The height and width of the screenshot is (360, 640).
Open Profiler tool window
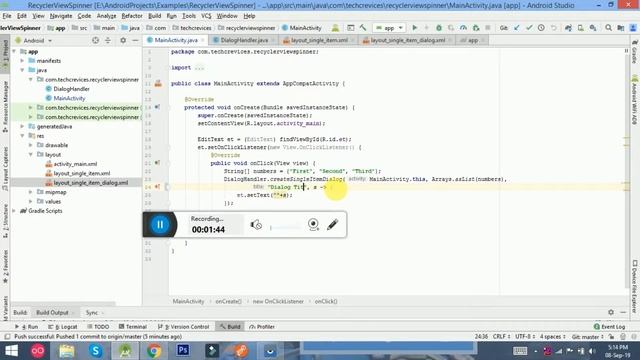click(262, 327)
